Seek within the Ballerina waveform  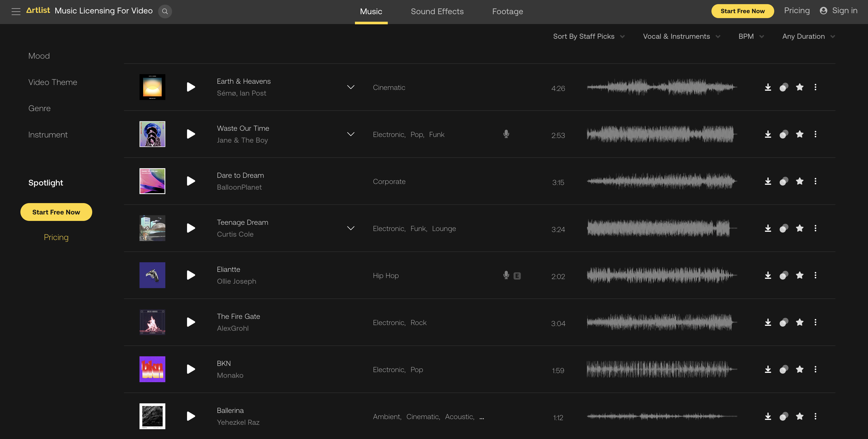661,417
